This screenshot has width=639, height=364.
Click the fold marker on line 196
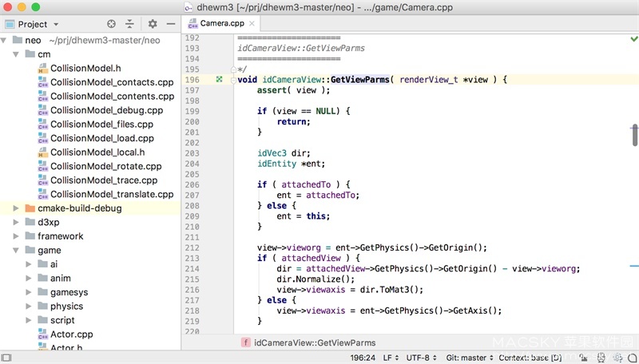click(x=233, y=80)
